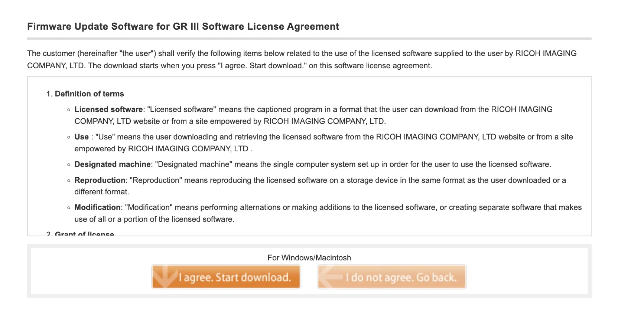Select the bold 'Licensed software' term

click(108, 109)
